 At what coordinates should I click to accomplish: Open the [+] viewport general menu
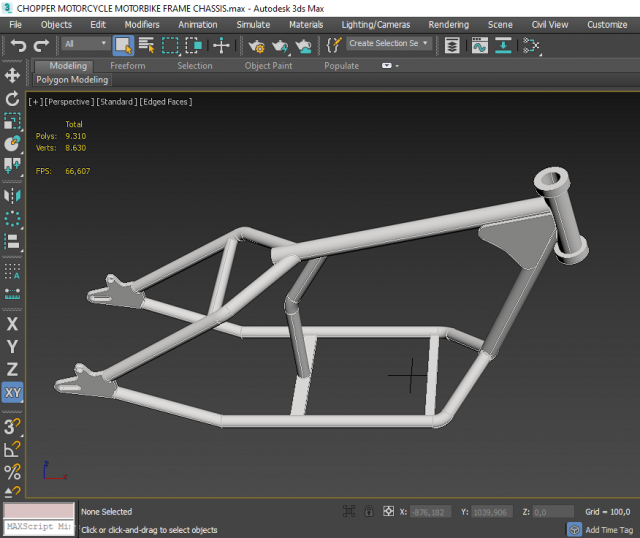(35, 102)
